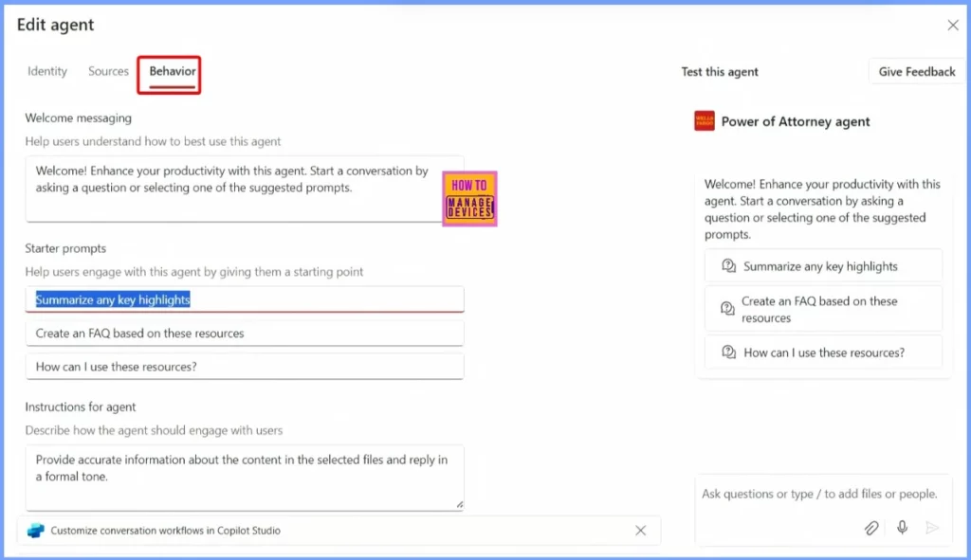971x560 pixels.
Task: Click chat icon beside Create an FAQ prompt
Action: click(x=727, y=308)
